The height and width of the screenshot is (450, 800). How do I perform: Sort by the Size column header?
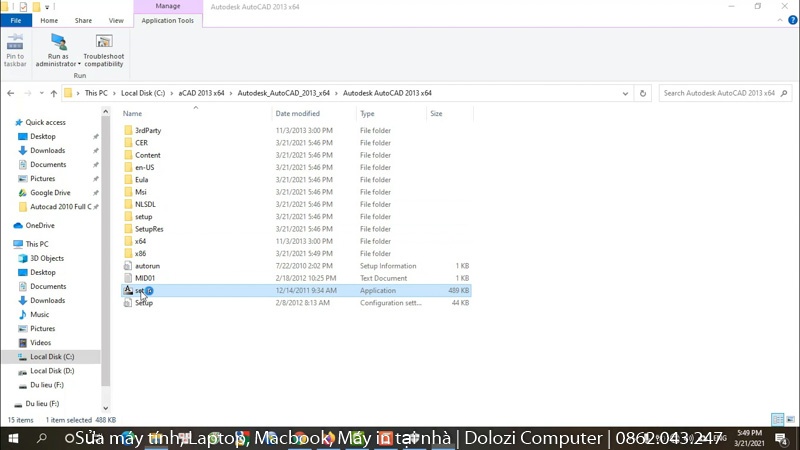click(x=436, y=113)
